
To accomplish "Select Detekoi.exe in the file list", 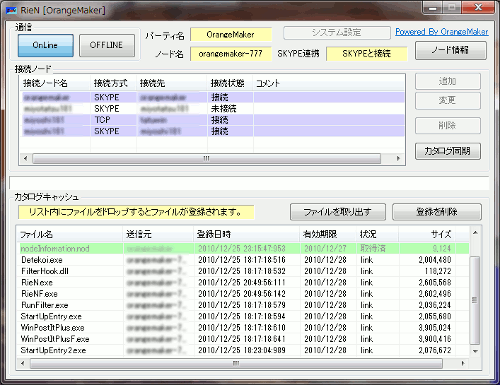I will point(243,260).
